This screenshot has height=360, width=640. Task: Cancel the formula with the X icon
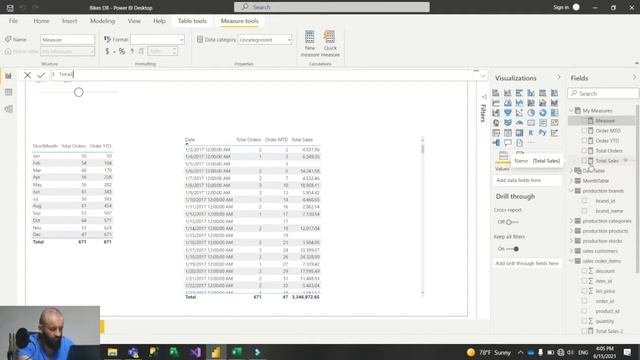pyautogui.click(x=27, y=75)
